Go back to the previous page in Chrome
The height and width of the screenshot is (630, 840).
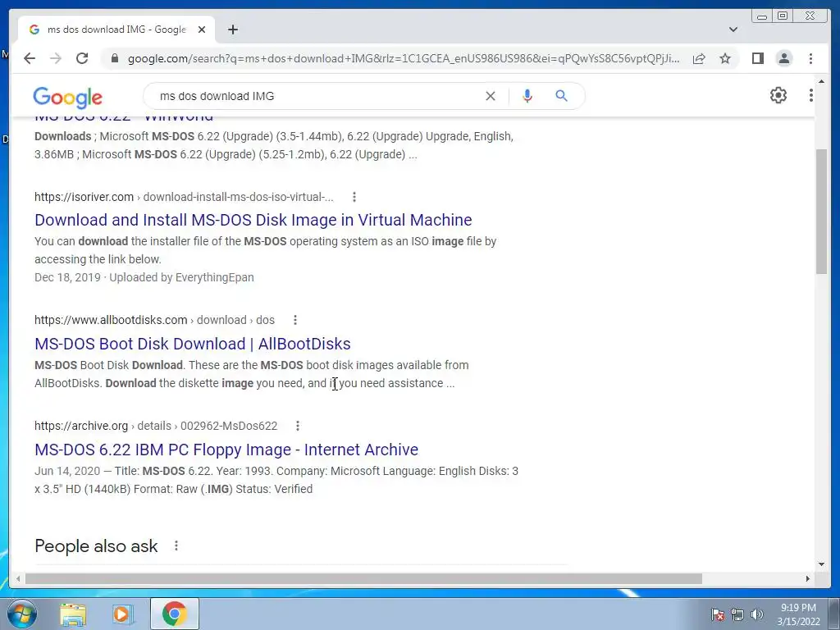tap(30, 58)
